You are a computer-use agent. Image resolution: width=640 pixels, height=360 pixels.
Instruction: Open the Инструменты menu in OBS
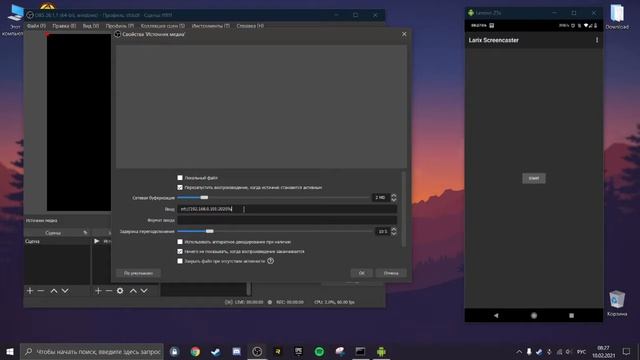[211, 26]
